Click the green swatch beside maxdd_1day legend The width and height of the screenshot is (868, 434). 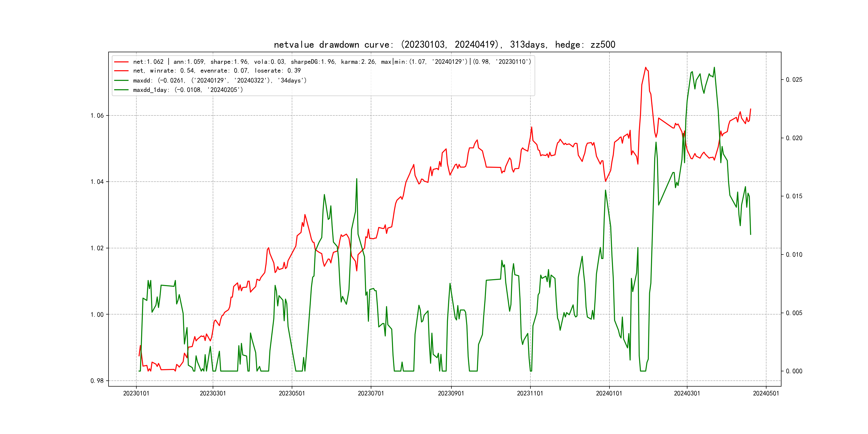(x=121, y=90)
